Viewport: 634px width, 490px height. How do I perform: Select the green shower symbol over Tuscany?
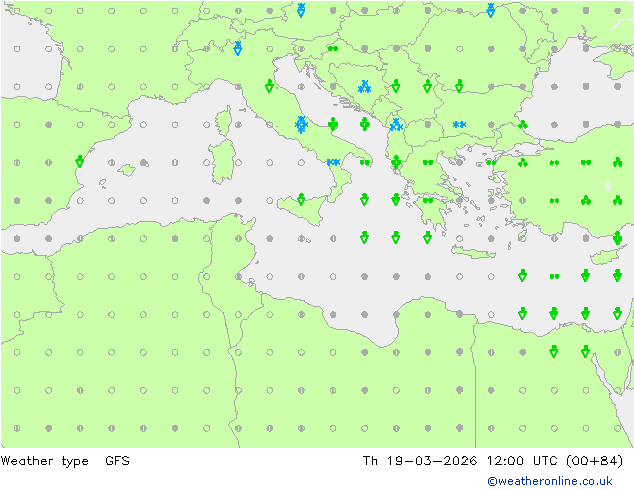click(x=269, y=86)
